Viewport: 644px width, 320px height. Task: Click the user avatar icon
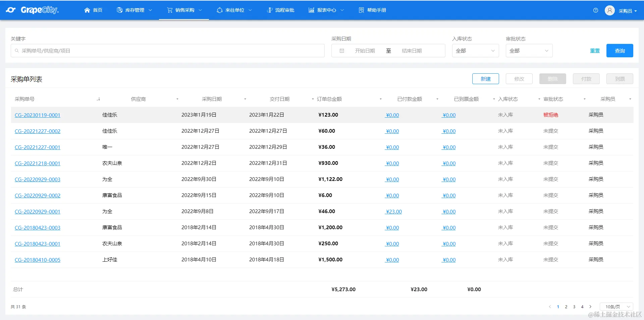click(610, 10)
